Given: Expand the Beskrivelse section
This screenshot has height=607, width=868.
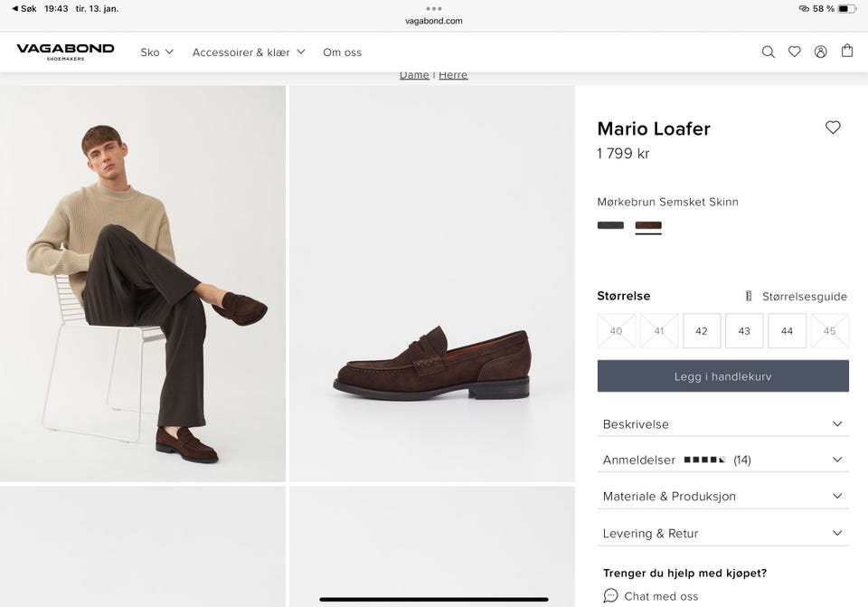Looking at the screenshot, I should pyautogui.click(x=722, y=423).
